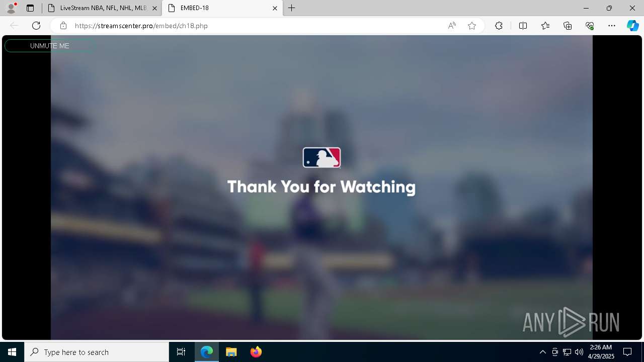
Task: Open a new browser tab
Action: (292, 8)
